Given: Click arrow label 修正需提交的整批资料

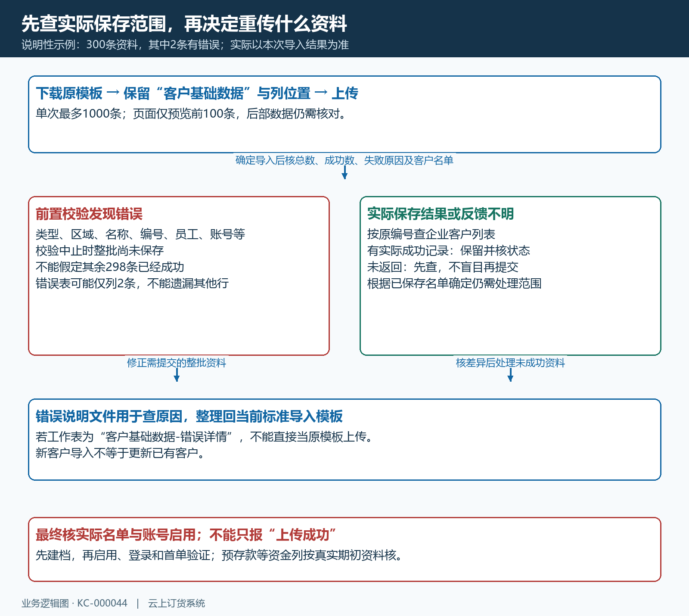Looking at the screenshot, I should (177, 363).
